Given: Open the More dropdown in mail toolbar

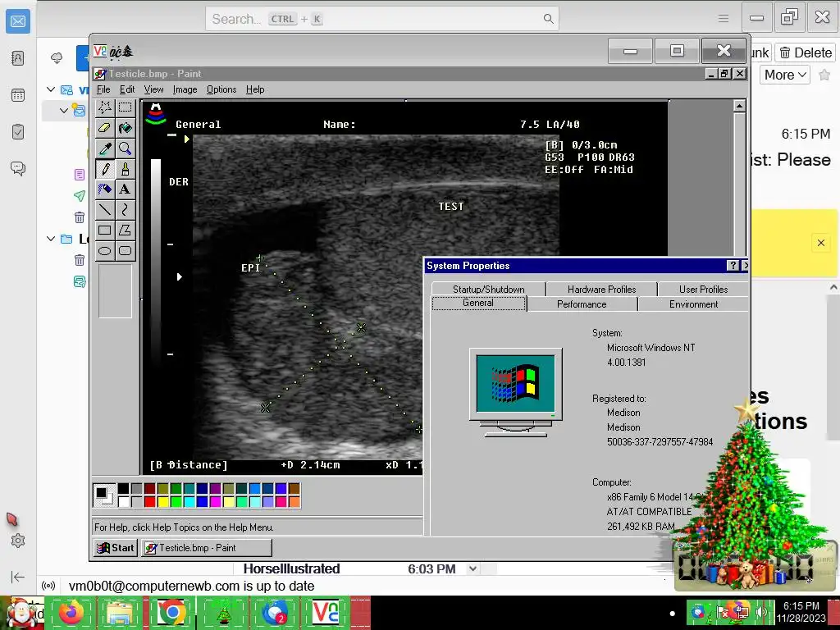Looking at the screenshot, I should click(785, 75).
